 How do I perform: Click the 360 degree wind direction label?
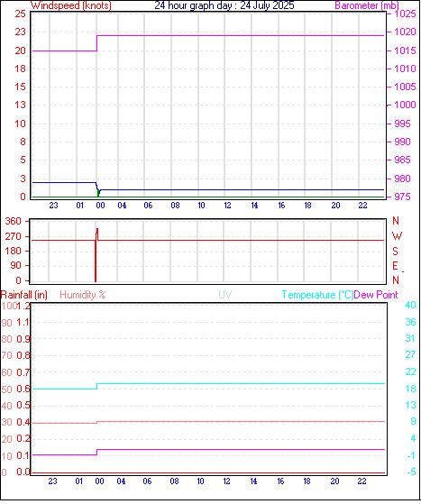point(14,221)
